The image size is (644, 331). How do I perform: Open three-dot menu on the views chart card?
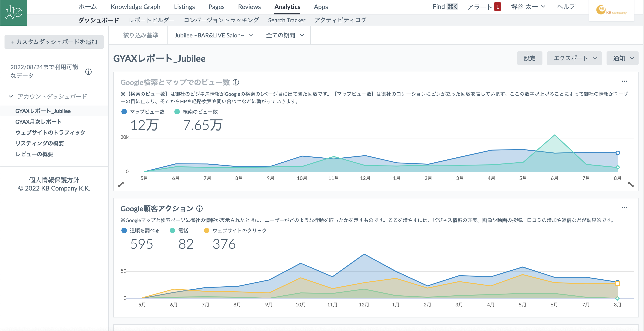624,81
